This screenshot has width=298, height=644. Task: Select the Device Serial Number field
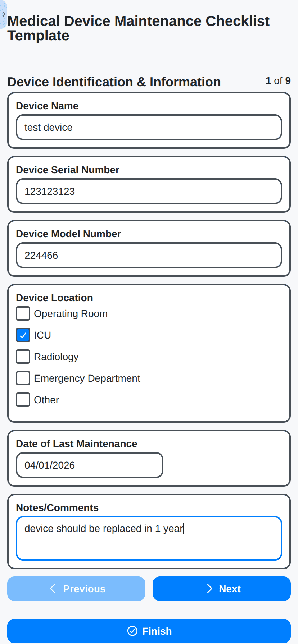tap(149, 191)
